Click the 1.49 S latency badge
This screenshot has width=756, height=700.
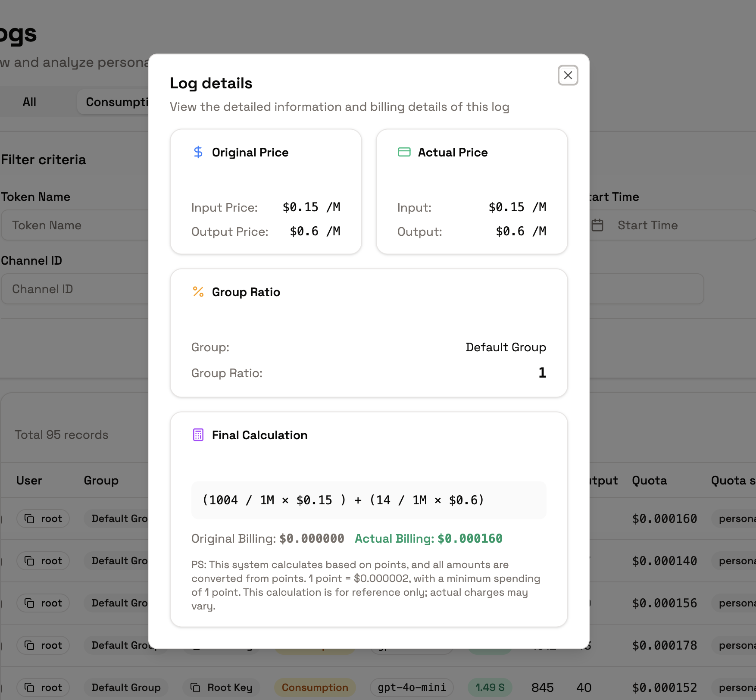[x=490, y=687]
